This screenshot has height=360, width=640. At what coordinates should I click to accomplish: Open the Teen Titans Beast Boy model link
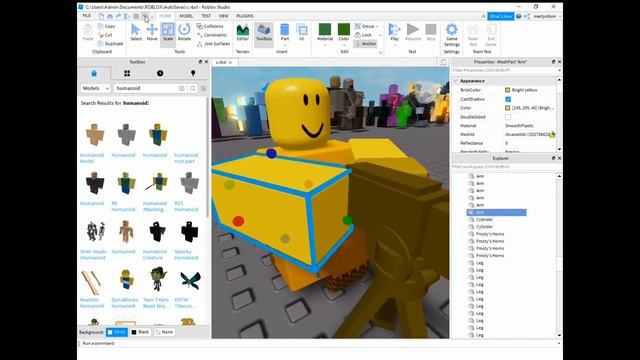click(155, 302)
